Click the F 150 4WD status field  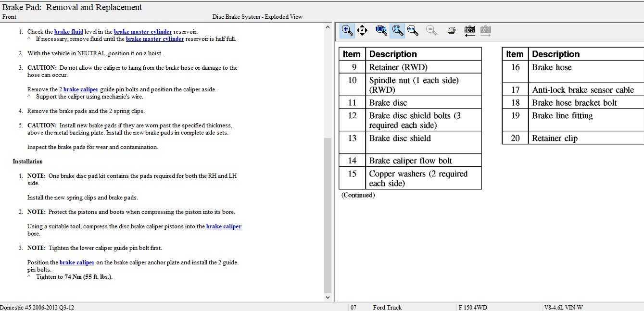pyautogui.click(x=474, y=307)
